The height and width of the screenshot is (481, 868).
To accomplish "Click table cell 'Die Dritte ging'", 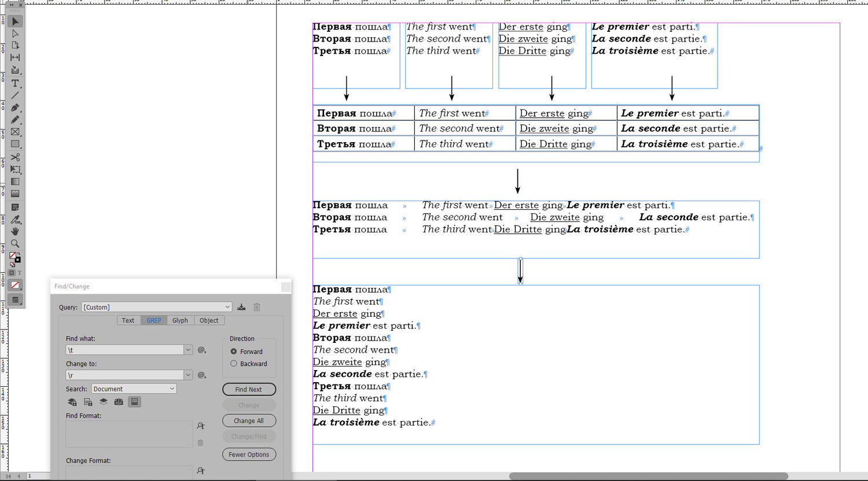I will [567, 144].
